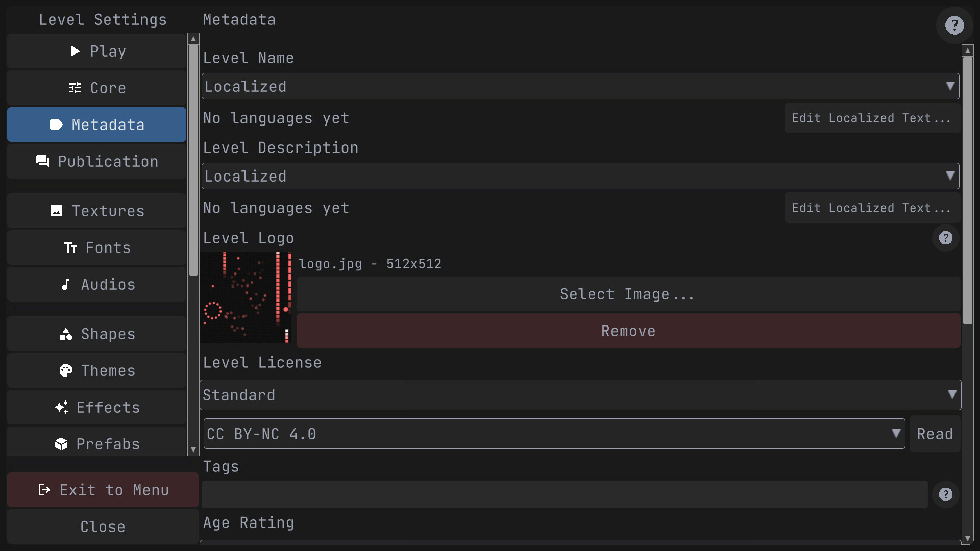Viewport: 980px width, 551px height.
Task: Click metadata panel scrollbar down arrow
Action: (968, 539)
